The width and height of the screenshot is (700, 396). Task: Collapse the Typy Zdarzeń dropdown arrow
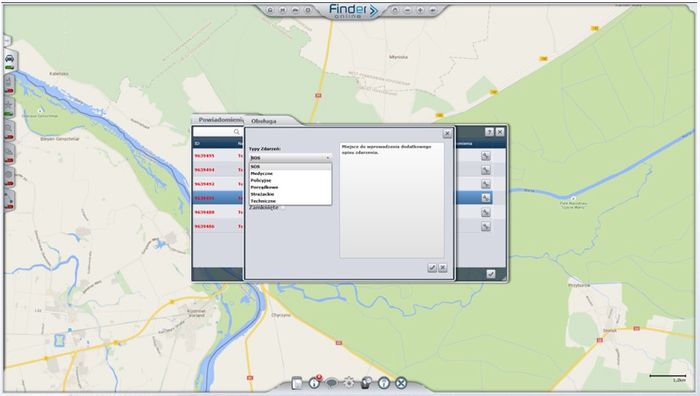328,158
